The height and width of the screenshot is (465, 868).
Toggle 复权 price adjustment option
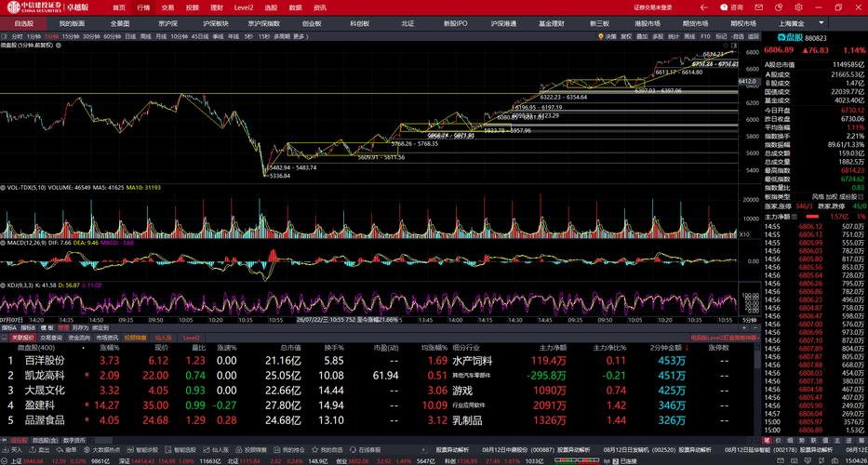point(625,36)
